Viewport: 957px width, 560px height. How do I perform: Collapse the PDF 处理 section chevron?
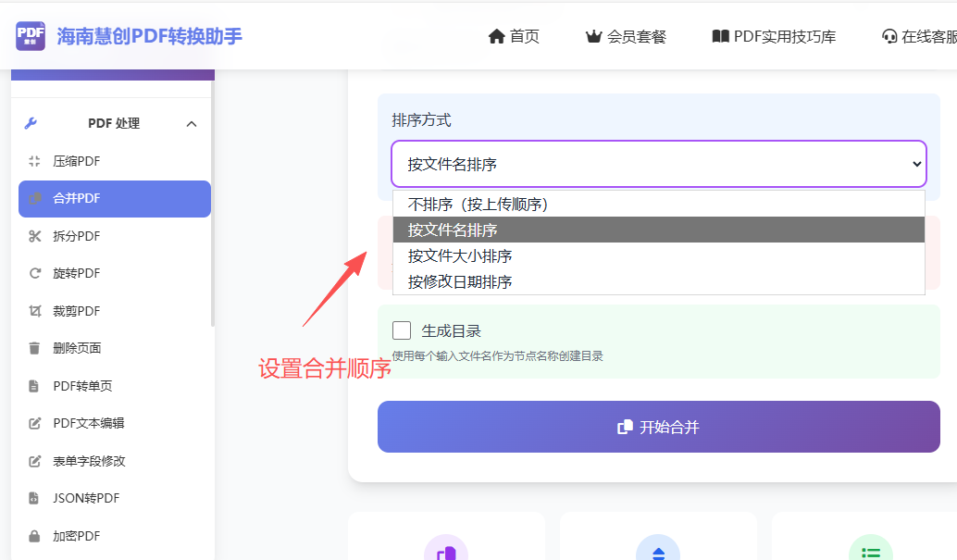(192, 124)
